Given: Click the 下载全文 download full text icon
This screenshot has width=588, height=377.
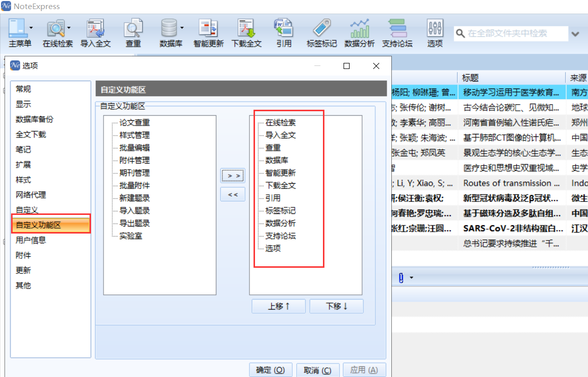Looking at the screenshot, I should pos(246,29).
